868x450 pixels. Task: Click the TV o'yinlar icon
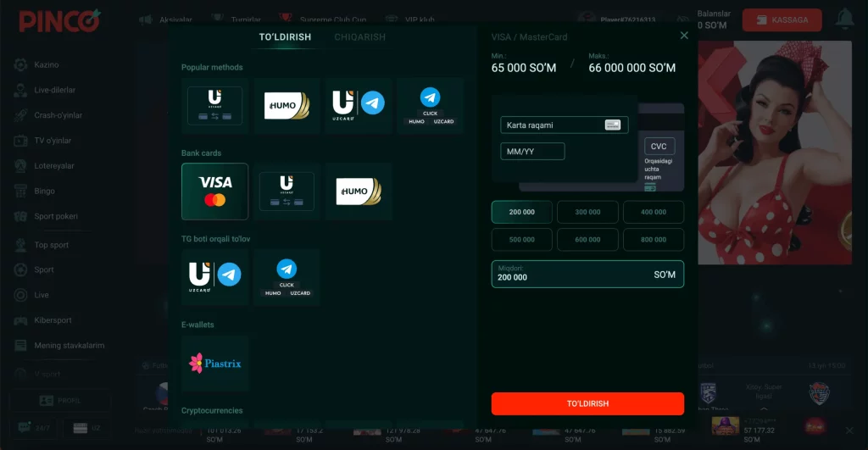pos(20,141)
